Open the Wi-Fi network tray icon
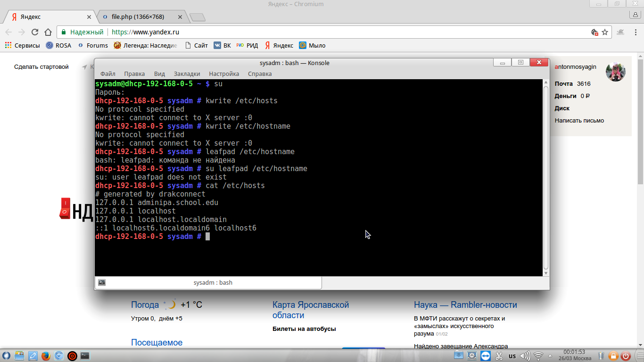 (538, 356)
